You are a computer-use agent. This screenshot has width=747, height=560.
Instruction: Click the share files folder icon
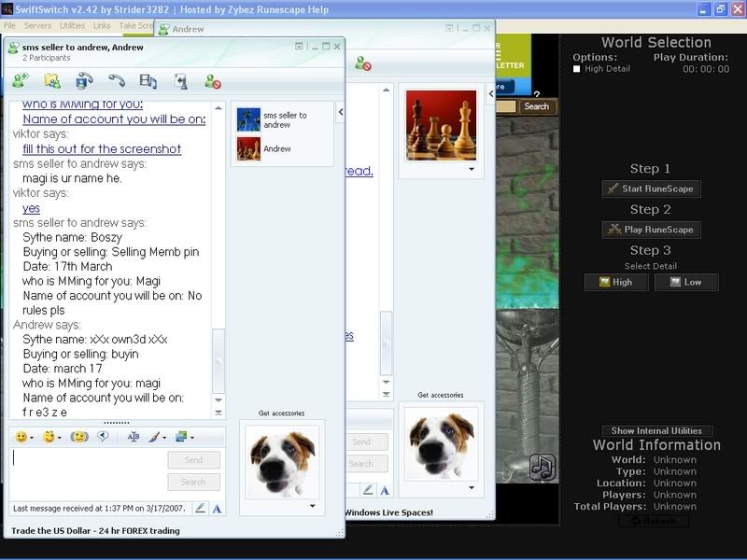tap(52, 81)
